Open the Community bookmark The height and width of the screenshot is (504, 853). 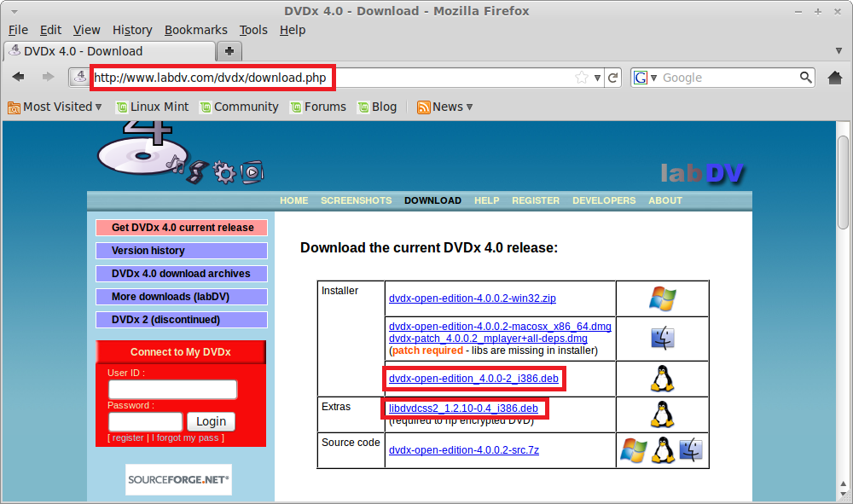(240, 107)
